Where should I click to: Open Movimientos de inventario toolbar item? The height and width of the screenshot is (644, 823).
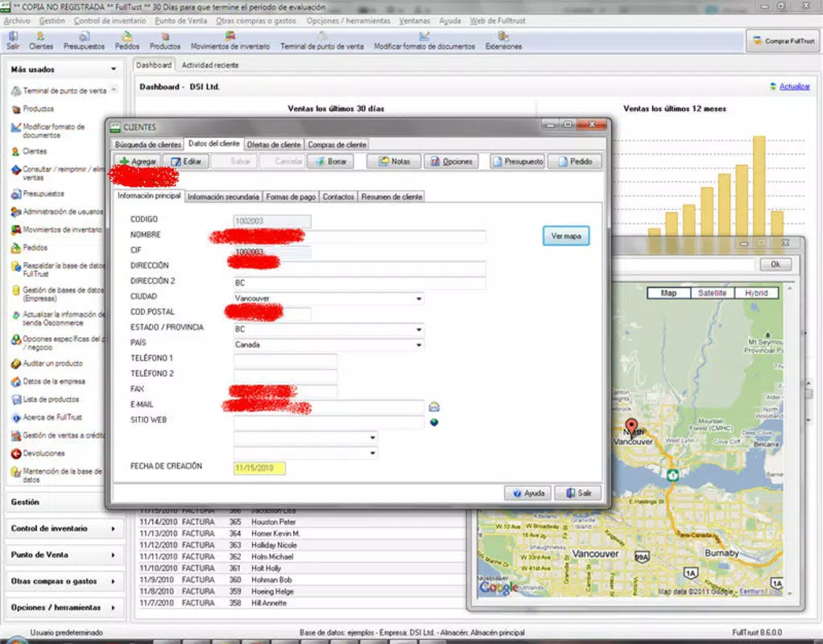(x=230, y=41)
